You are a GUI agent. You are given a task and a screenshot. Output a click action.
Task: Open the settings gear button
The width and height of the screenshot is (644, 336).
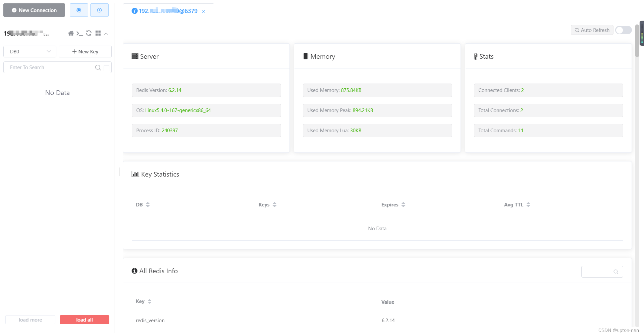click(x=79, y=10)
